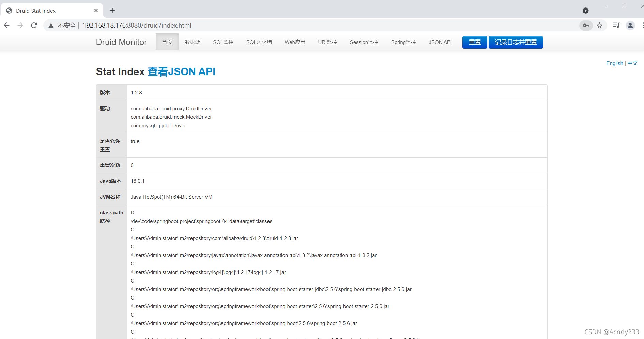The height and width of the screenshot is (339, 644).
Task: Switch language to English
Action: point(614,63)
